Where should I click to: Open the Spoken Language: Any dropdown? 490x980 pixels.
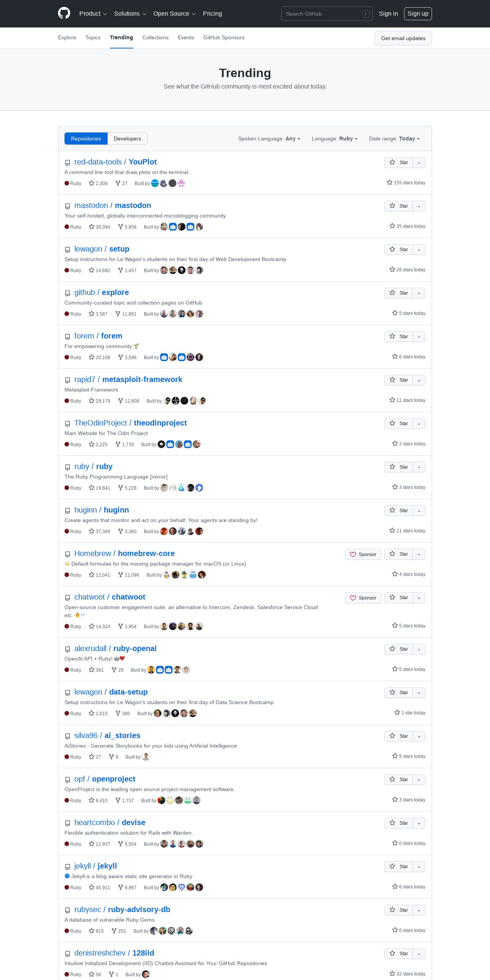click(269, 139)
